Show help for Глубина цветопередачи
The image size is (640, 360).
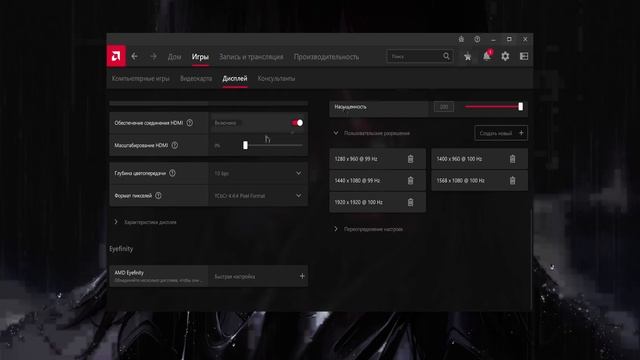pyautogui.click(x=172, y=173)
